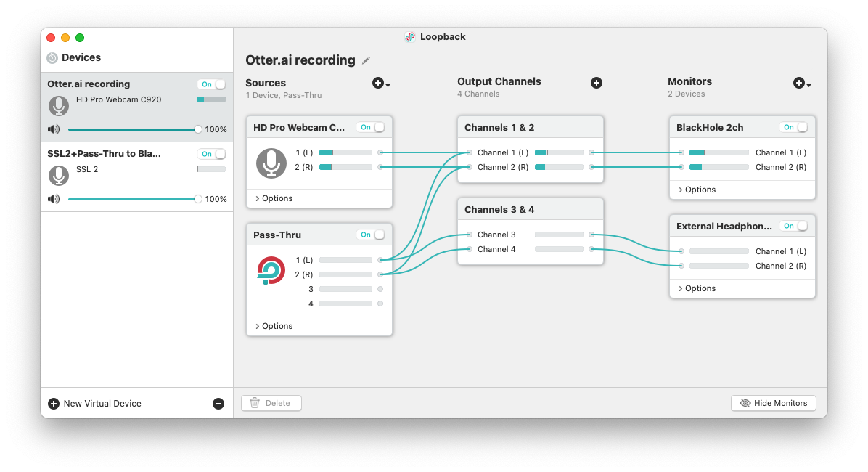Remove selected device with the minus icon

point(218,404)
